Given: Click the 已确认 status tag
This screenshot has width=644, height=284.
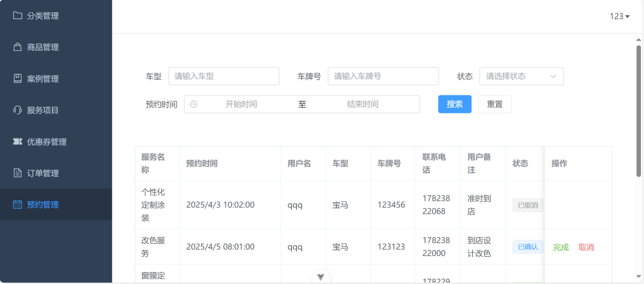Looking at the screenshot, I should tap(528, 247).
